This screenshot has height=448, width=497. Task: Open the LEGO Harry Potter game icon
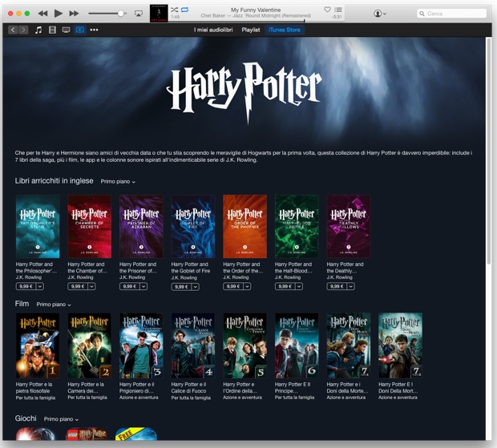coord(87,434)
